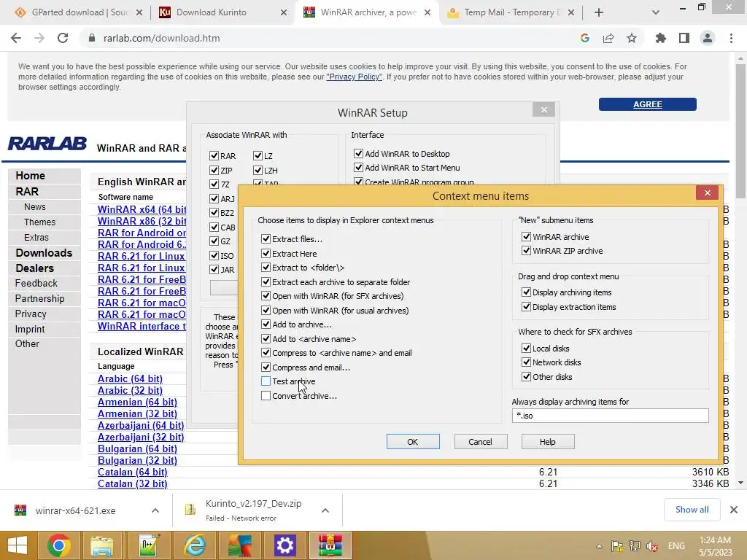Uncheck Add WinRAR to Desktop
The image size is (747, 560).
click(358, 153)
